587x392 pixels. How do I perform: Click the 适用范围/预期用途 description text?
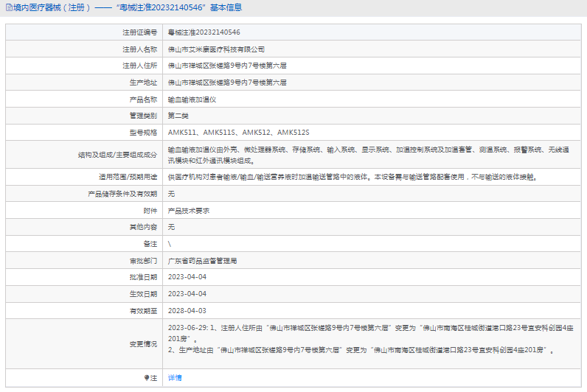coord(351,177)
